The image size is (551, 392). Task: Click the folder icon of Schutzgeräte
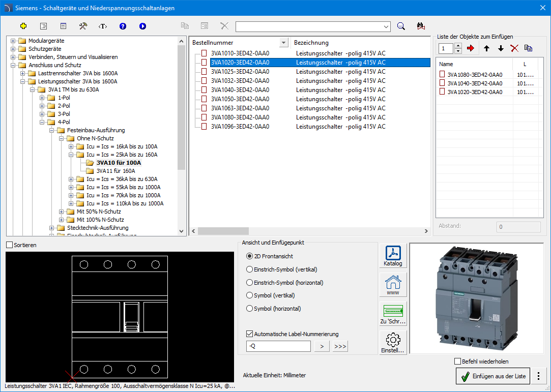(22, 49)
